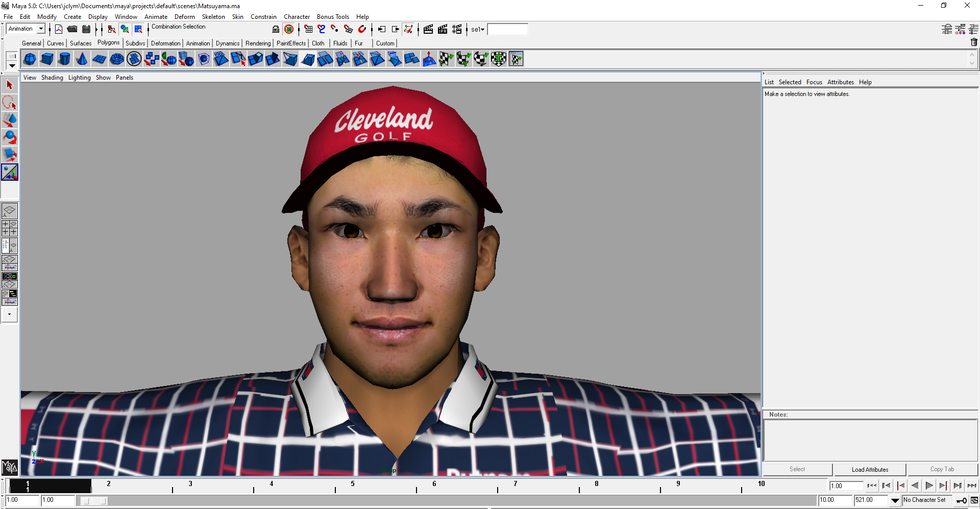
Task: Open the sel quick selection dropdown
Action: pyautogui.click(x=478, y=29)
